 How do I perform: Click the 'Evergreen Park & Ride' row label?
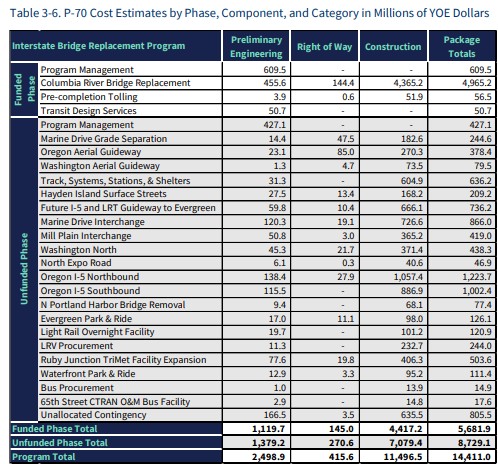coord(86,319)
